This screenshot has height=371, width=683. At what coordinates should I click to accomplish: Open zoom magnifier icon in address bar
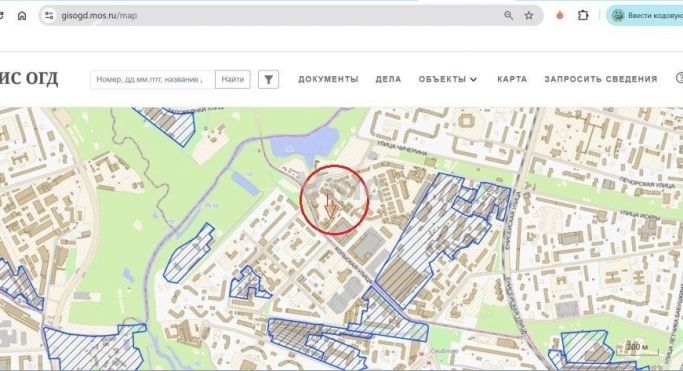pos(508,16)
